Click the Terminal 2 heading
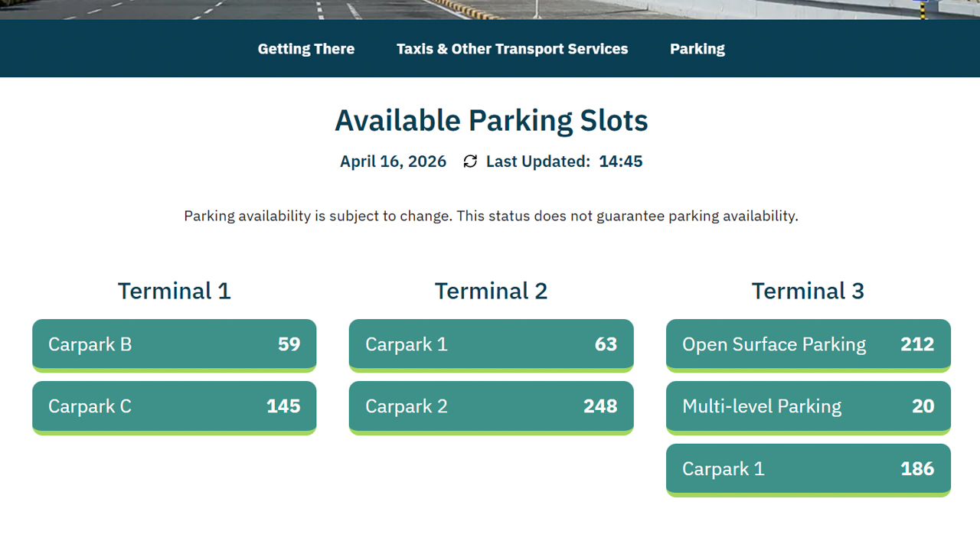The width and height of the screenshot is (980, 554). 491,291
